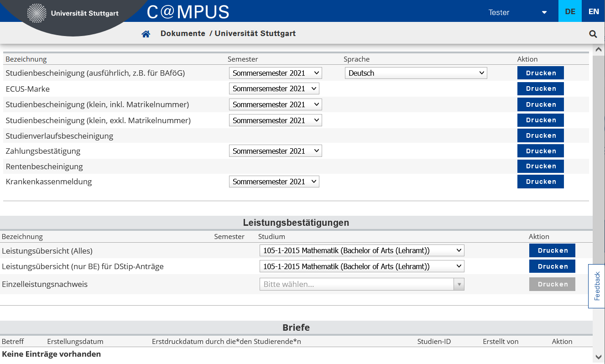The height and width of the screenshot is (364, 605).
Task: Click Betreff column header
Action: (13, 341)
